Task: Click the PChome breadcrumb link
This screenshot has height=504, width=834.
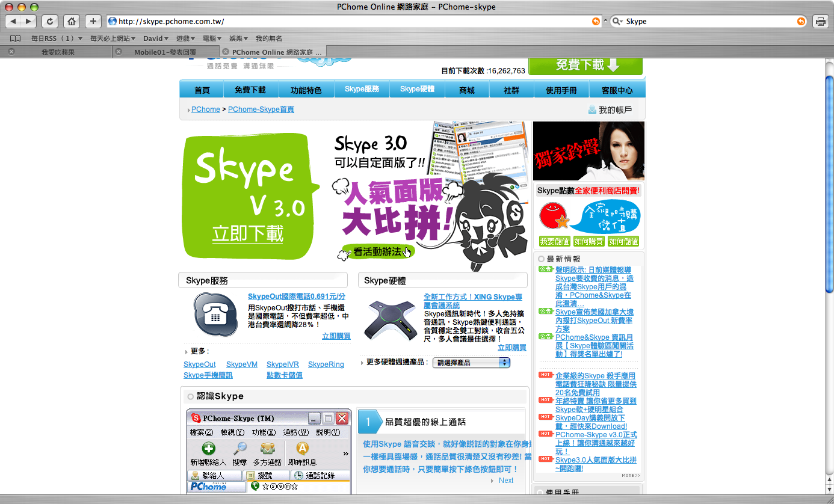Action: 206,109
